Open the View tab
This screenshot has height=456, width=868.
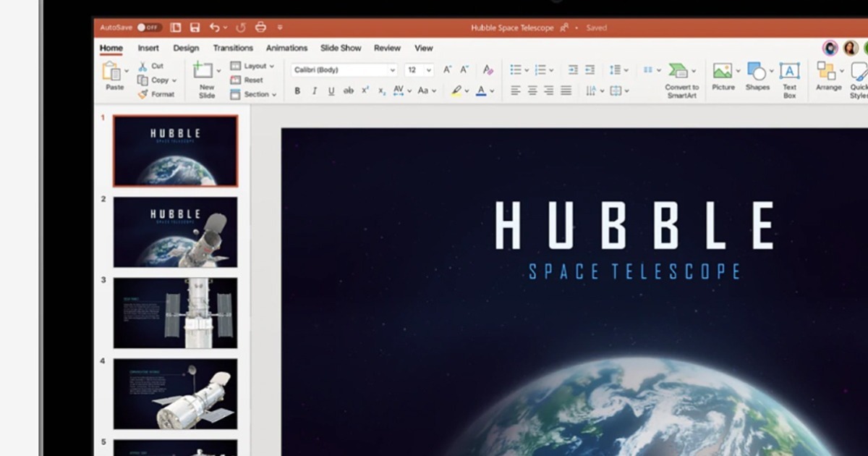(x=424, y=48)
